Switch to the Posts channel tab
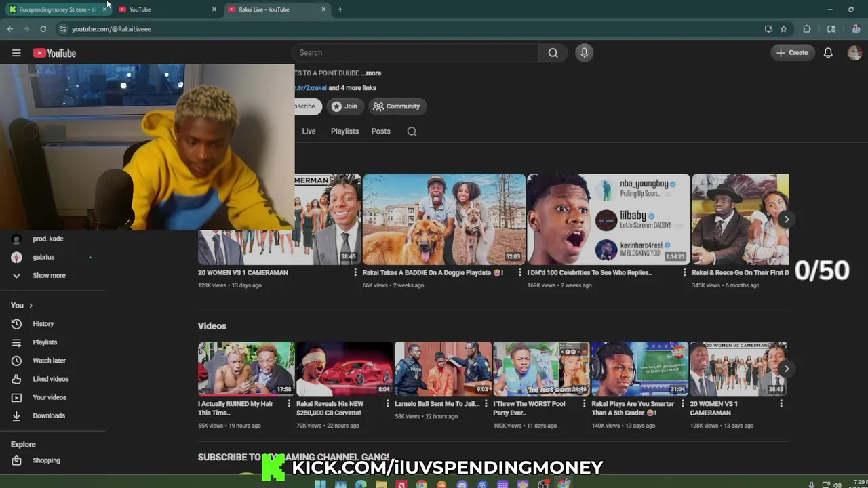The height and width of the screenshot is (488, 868). coord(380,131)
